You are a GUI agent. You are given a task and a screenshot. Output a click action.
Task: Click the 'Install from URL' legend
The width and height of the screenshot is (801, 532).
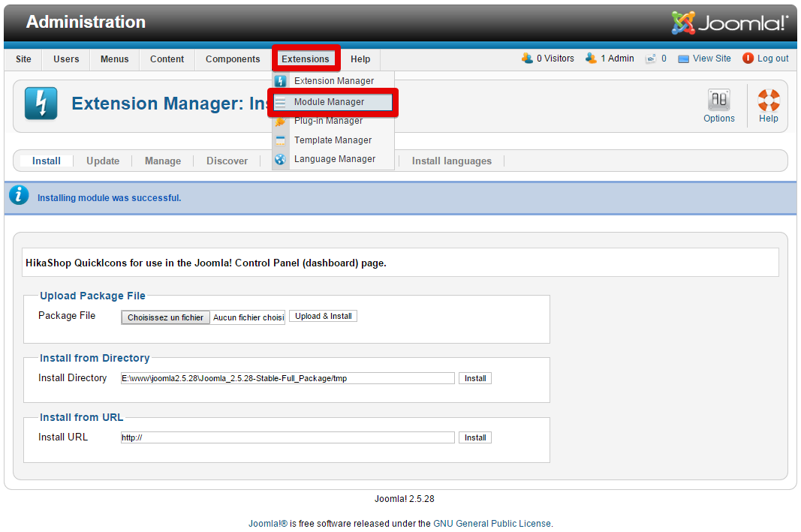click(x=81, y=418)
